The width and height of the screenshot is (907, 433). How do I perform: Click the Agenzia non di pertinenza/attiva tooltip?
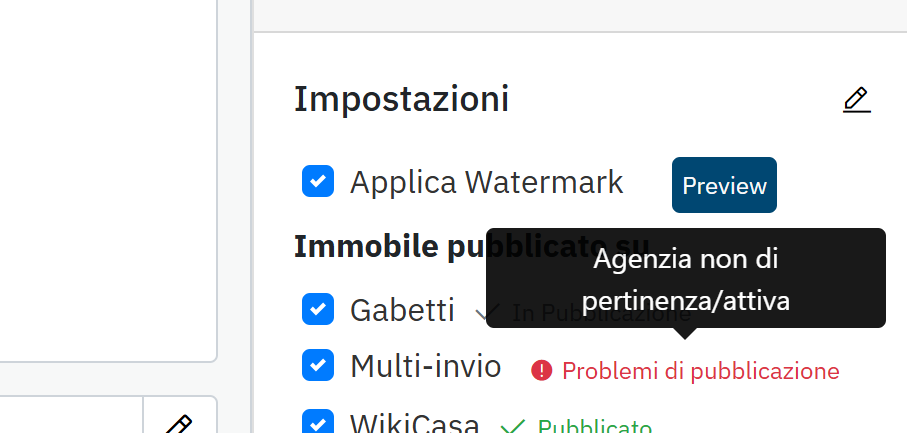[685, 279]
